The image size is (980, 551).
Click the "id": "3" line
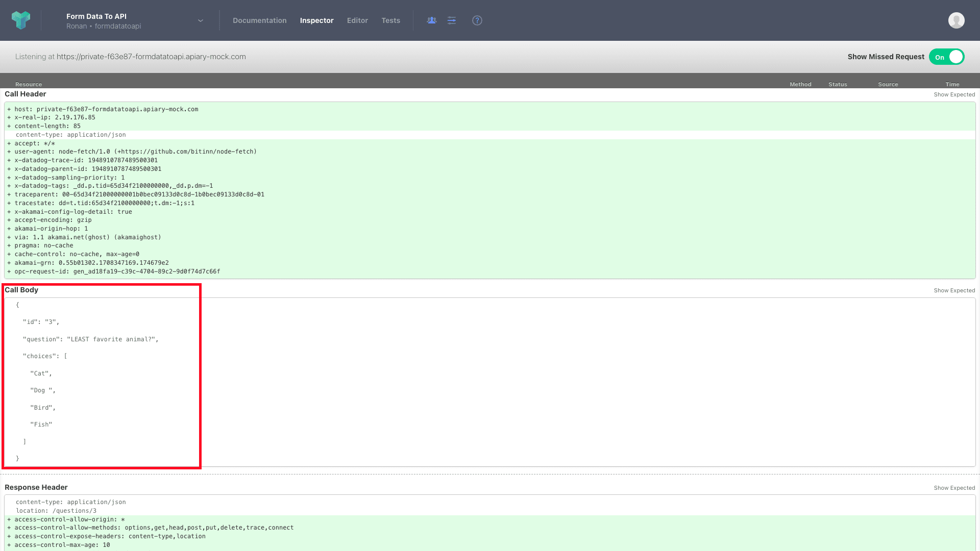[x=41, y=322]
